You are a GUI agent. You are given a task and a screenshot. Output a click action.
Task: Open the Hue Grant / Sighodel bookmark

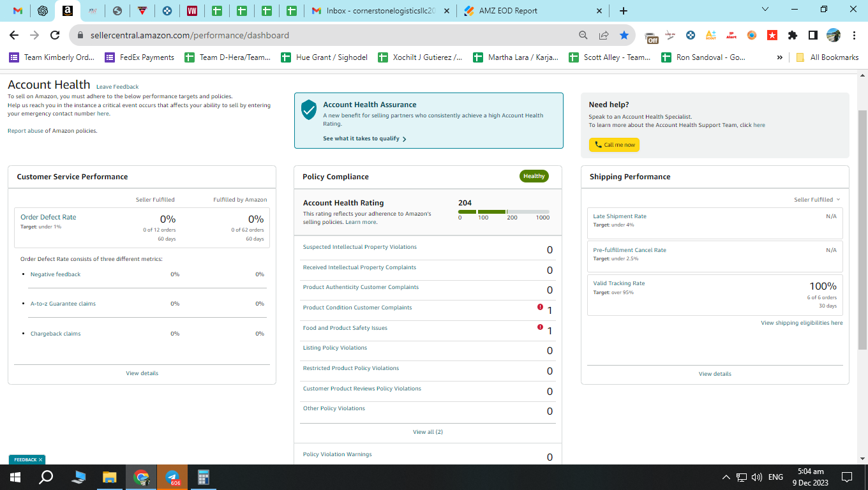click(324, 57)
